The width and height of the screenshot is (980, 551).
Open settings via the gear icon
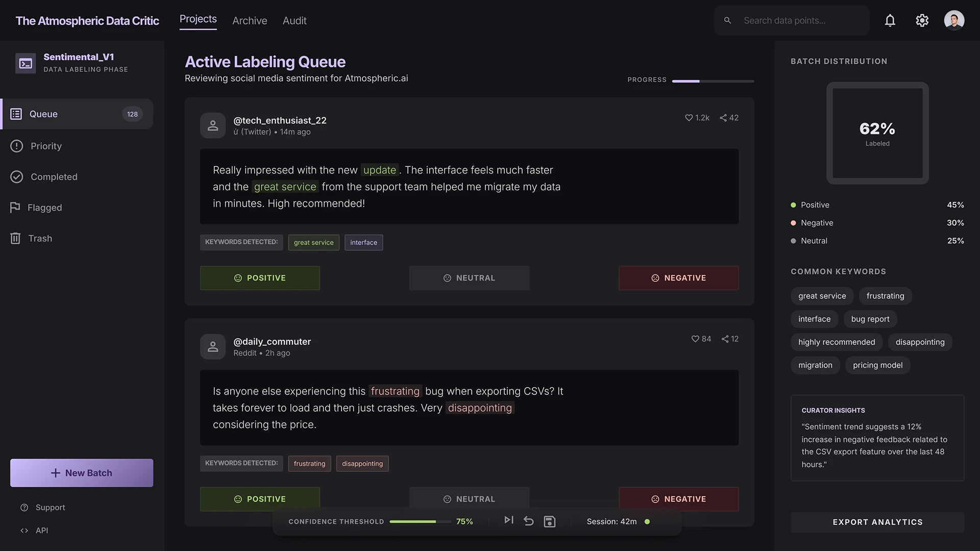tap(922, 20)
